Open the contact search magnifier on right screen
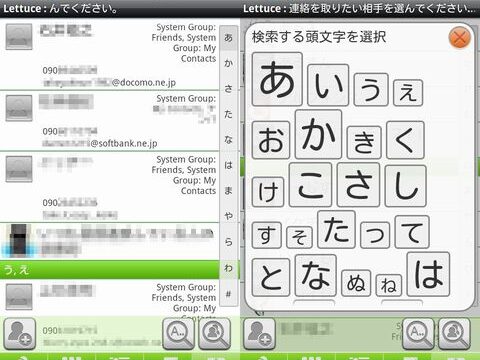 click(x=454, y=334)
